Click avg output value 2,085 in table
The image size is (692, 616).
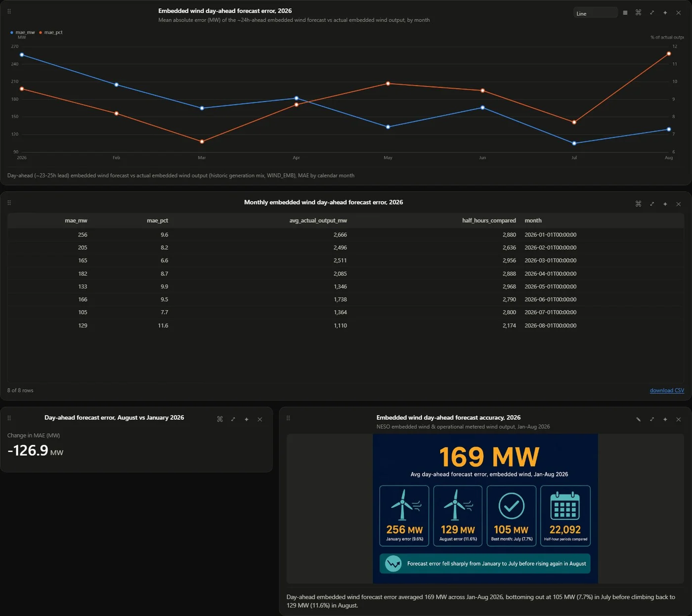click(x=340, y=274)
